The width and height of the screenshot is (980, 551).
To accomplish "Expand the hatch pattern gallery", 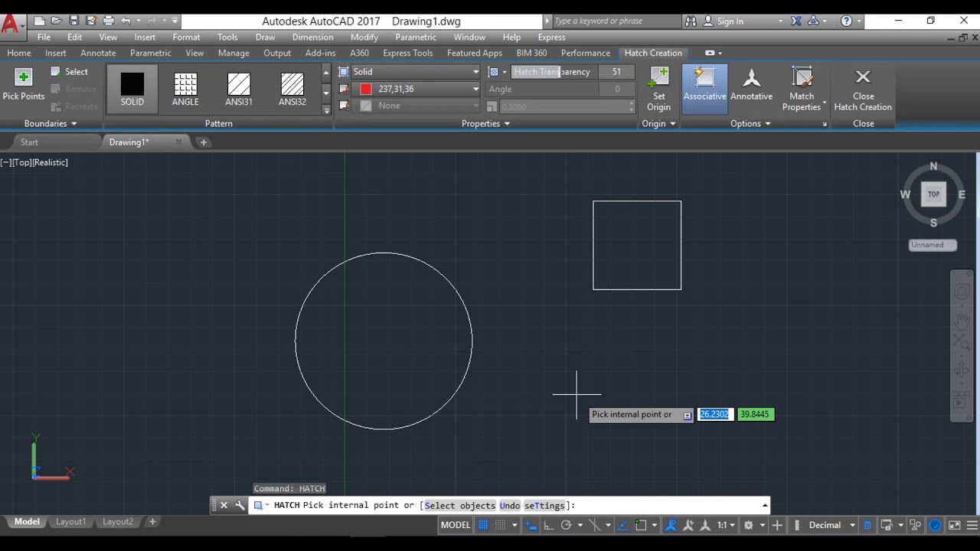I will [327, 109].
